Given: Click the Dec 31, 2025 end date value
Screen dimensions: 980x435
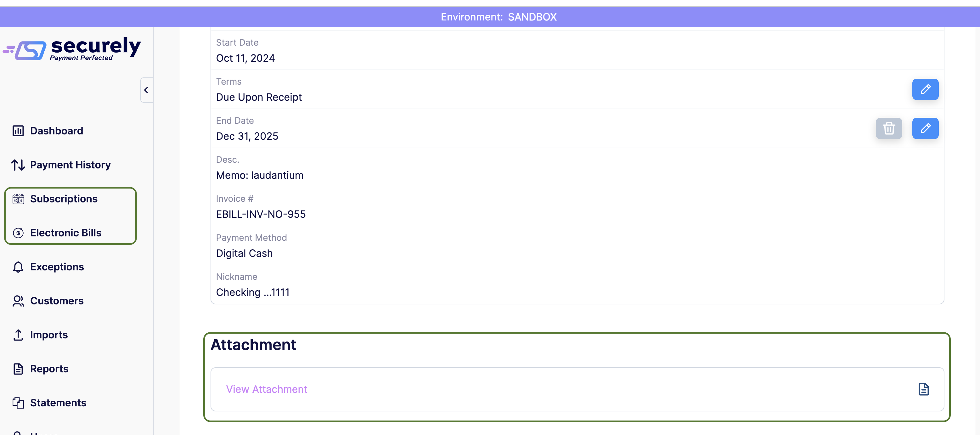Looking at the screenshot, I should [247, 136].
